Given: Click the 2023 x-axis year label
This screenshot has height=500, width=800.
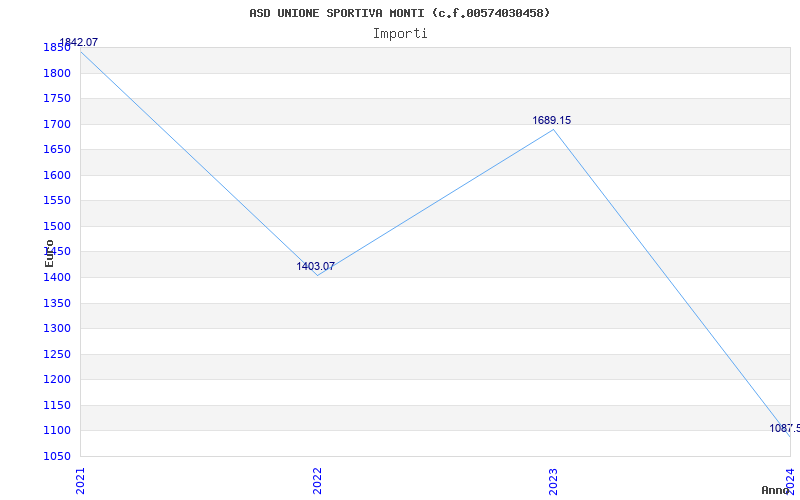Looking at the screenshot, I should (554, 481).
